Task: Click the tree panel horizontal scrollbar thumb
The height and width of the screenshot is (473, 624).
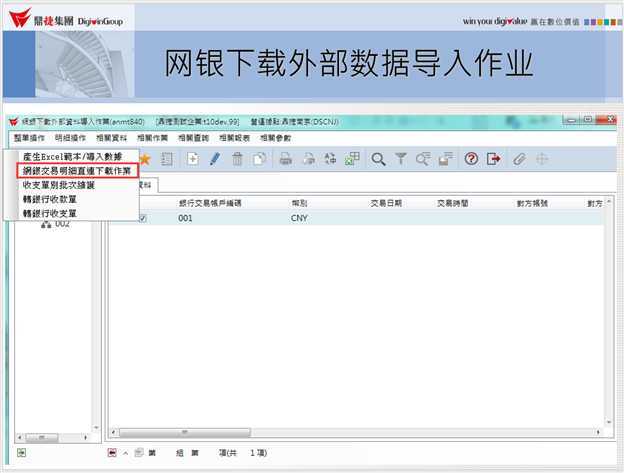Action: [x=42, y=438]
